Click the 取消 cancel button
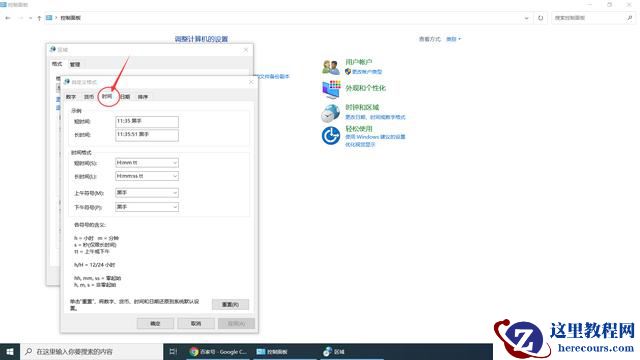Image resolution: width=640 pixels, height=360 pixels. click(196, 324)
